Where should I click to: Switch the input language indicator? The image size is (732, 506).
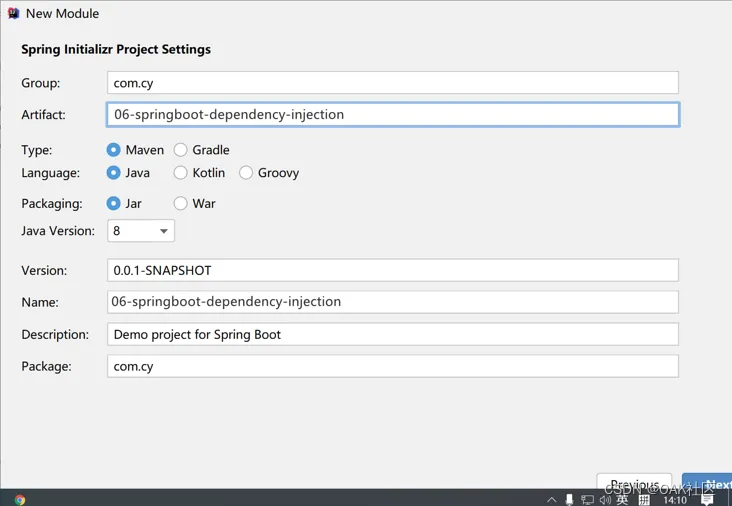click(x=622, y=499)
